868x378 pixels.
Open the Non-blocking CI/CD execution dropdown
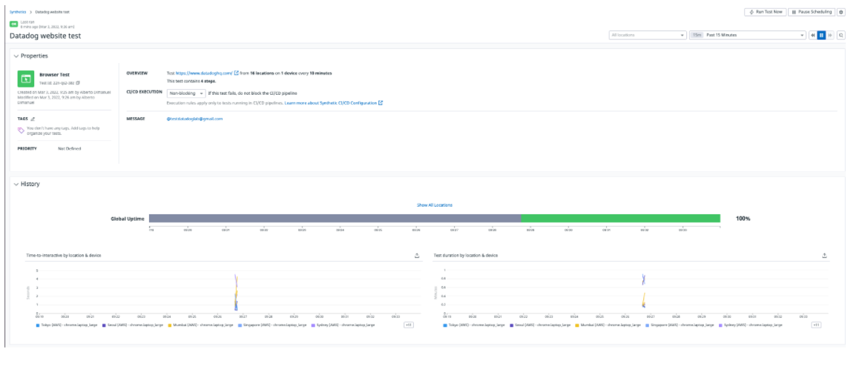pyautogui.click(x=186, y=93)
